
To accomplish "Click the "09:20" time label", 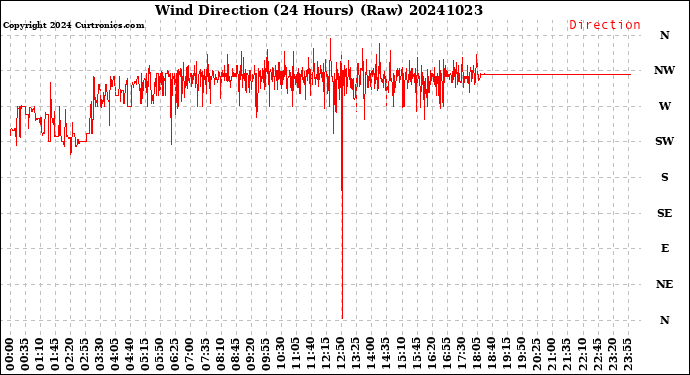I will tap(250, 354).
